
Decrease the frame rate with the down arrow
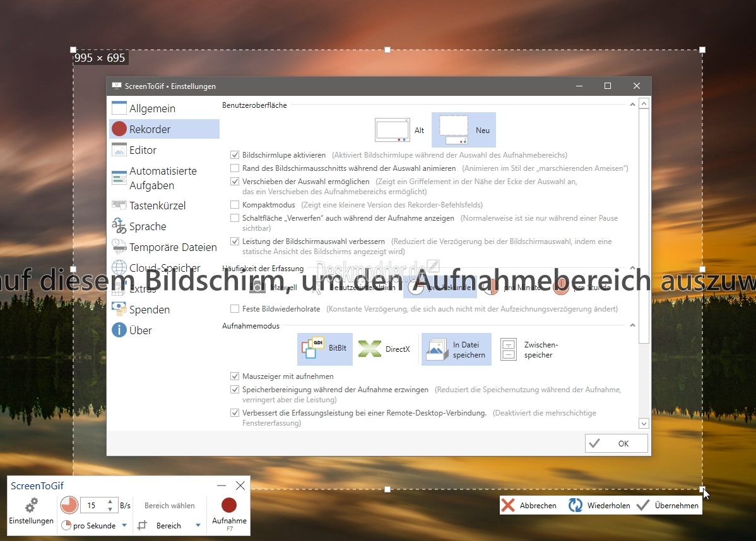click(x=110, y=509)
